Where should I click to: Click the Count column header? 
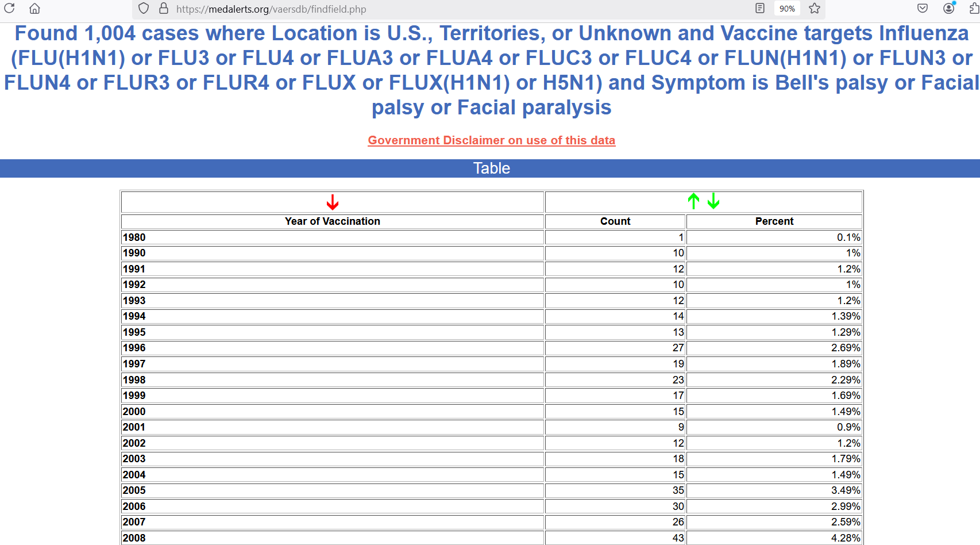tap(615, 221)
